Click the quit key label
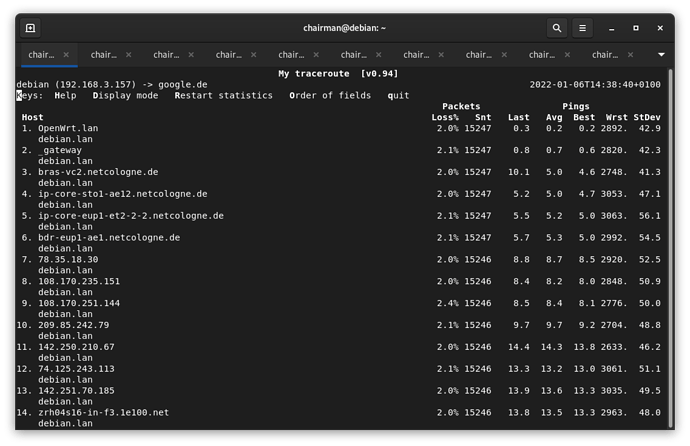Viewport: 690px width, 446px height. click(398, 95)
